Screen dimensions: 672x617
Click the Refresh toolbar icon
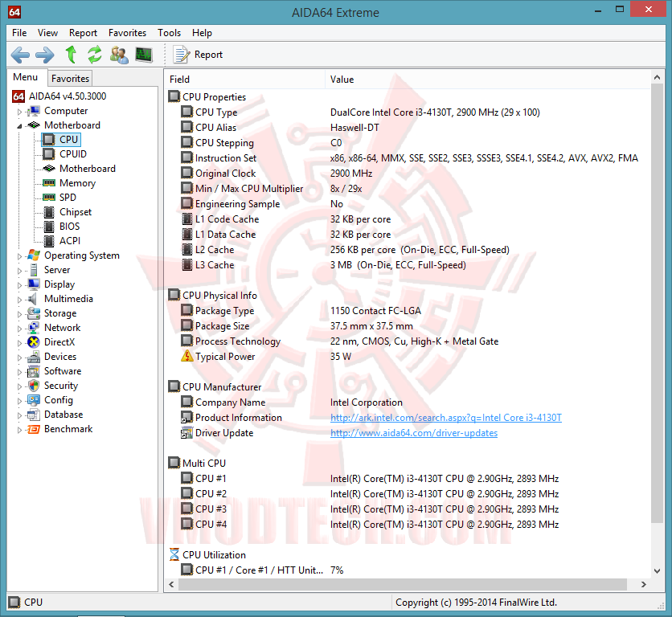click(x=95, y=55)
